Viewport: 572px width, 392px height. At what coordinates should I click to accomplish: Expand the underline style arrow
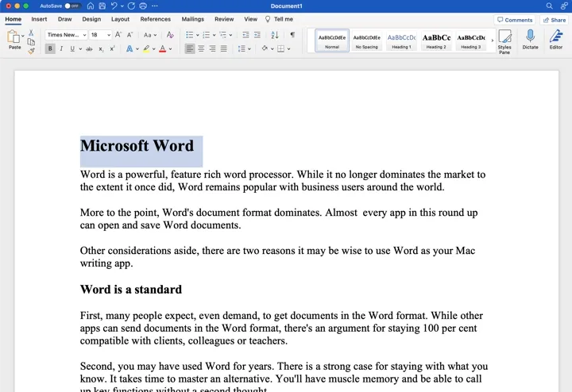[x=80, y=49]
